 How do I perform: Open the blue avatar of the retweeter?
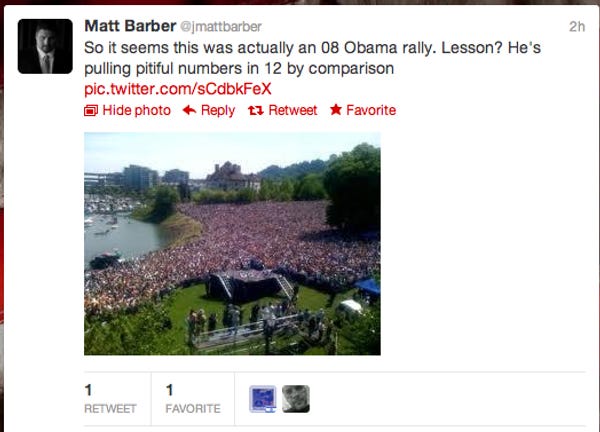click(262, 399)
